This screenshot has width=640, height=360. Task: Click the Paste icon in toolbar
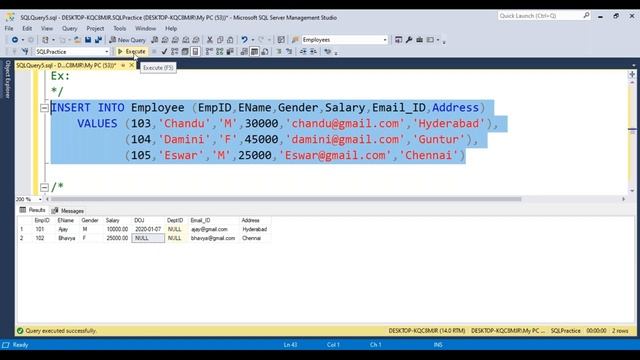(x=230, y=40)
